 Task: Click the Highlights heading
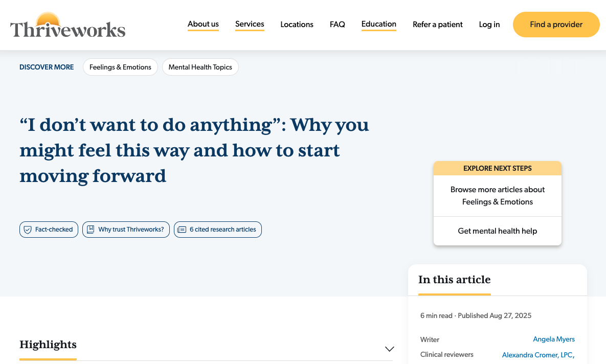pyautogui.click(x=48, y=345)
